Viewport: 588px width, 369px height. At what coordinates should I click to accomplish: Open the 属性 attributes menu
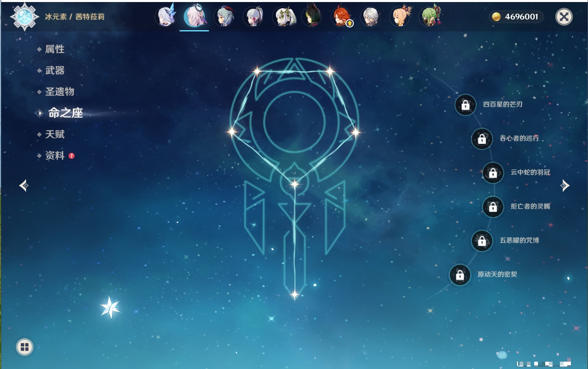pyautogui.click(x=55, y=49)
